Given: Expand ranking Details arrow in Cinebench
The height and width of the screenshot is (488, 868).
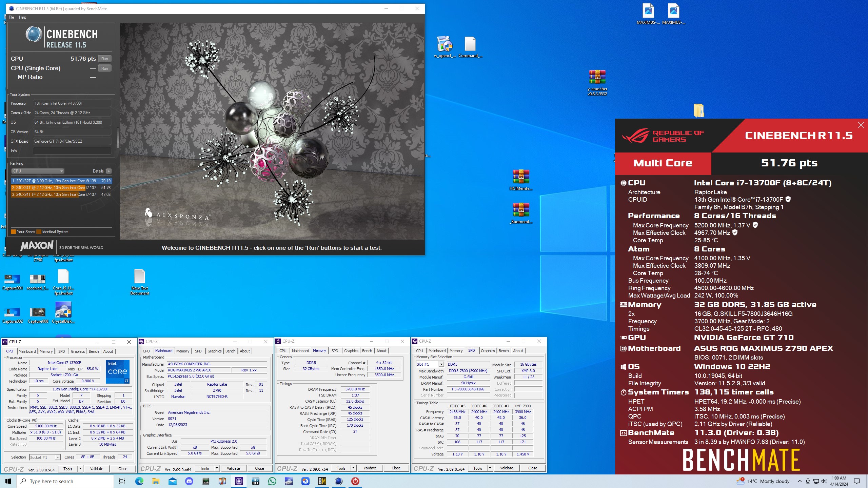Looking at the screenshot, I should point(109,171).
